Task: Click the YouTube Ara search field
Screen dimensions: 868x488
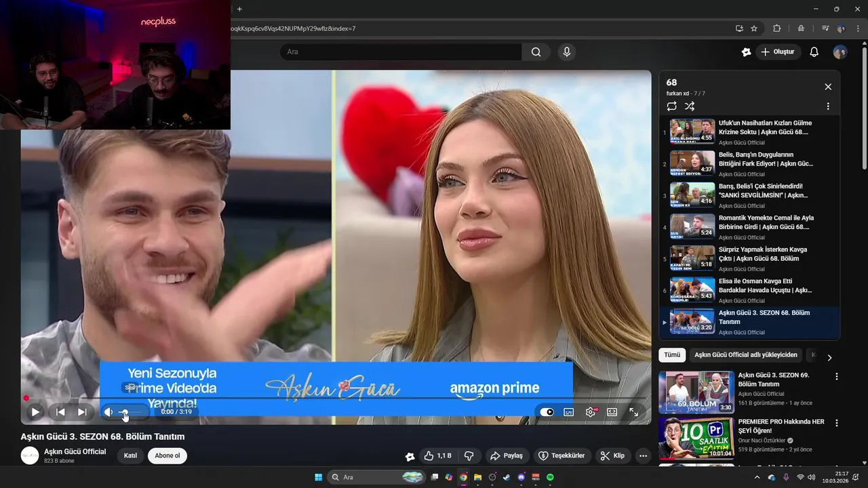Action: (401, 52)
